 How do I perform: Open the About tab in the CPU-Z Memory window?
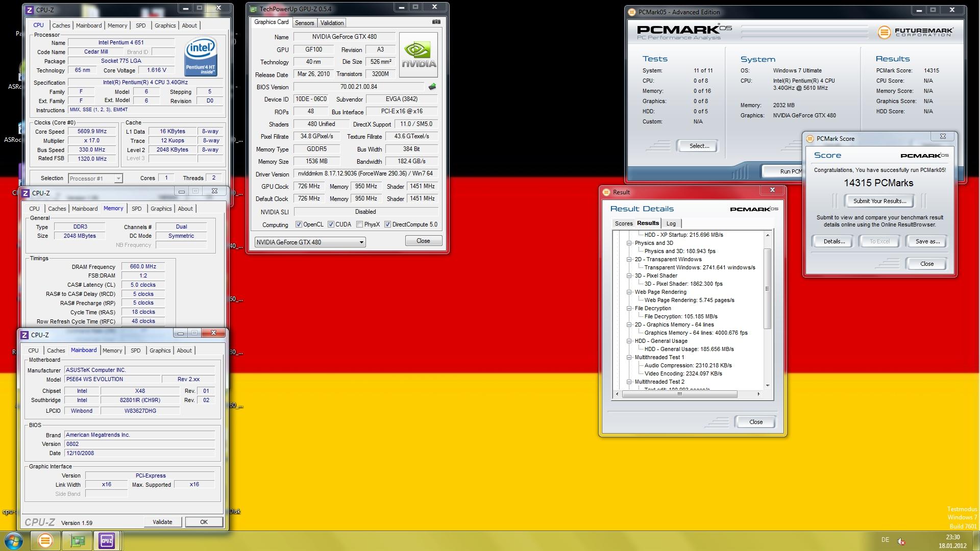[185, 209]
